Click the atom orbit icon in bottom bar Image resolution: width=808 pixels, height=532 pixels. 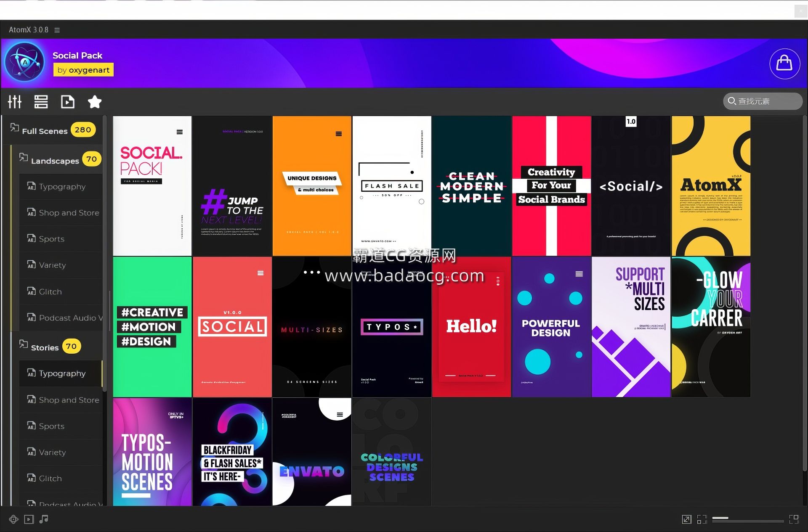coord(14,519)
